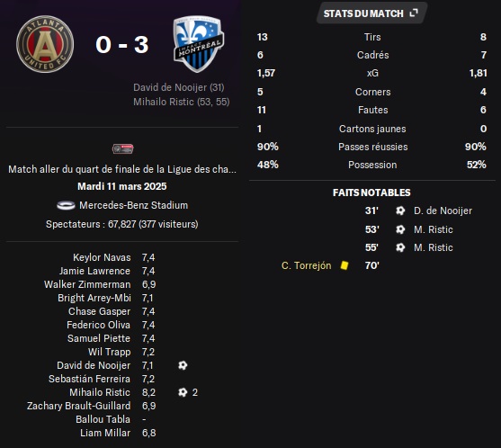The height and width of the screenshot is (448, 501).
Task: Click the Mercedes-Benz Stadium name
Action: pyautogui.click(x=133, y=205)
